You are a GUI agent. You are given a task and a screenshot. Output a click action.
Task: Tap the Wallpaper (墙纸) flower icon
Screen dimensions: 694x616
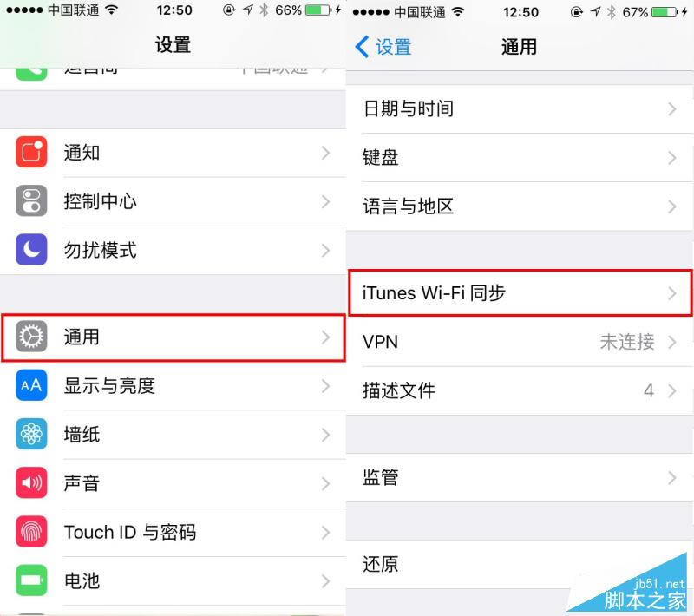coord(31,434)
